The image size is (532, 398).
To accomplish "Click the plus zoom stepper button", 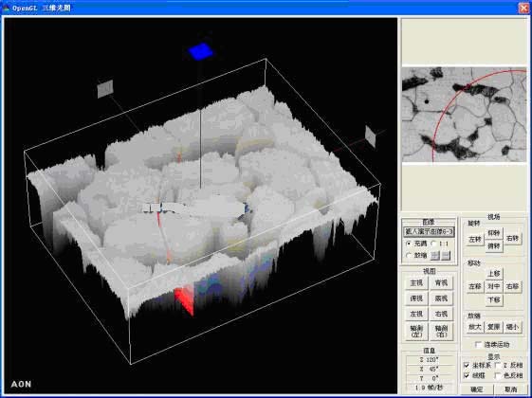I will (x=435, y=255).
